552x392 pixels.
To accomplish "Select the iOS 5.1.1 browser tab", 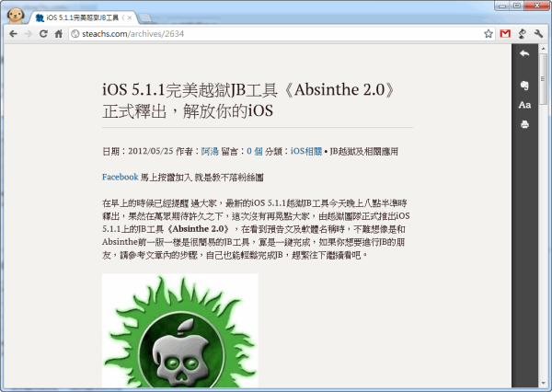I will pyautogui.click(x=83, y=17).
